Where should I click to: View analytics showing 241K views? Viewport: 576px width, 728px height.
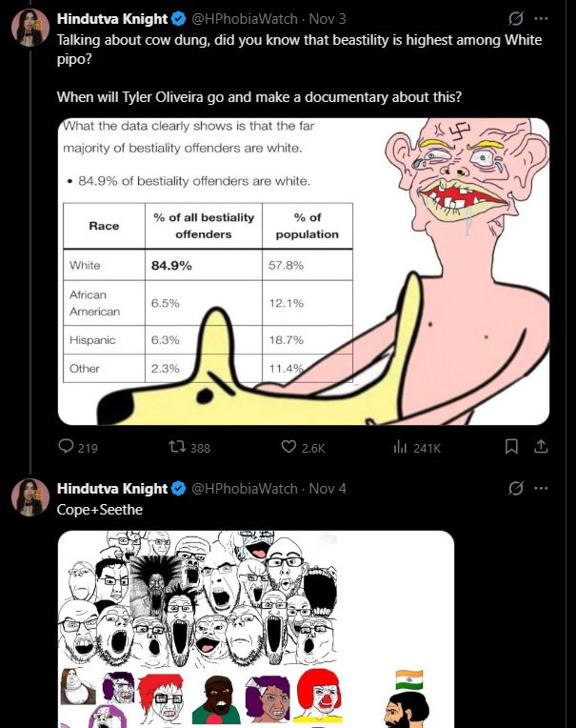(416, 447)
